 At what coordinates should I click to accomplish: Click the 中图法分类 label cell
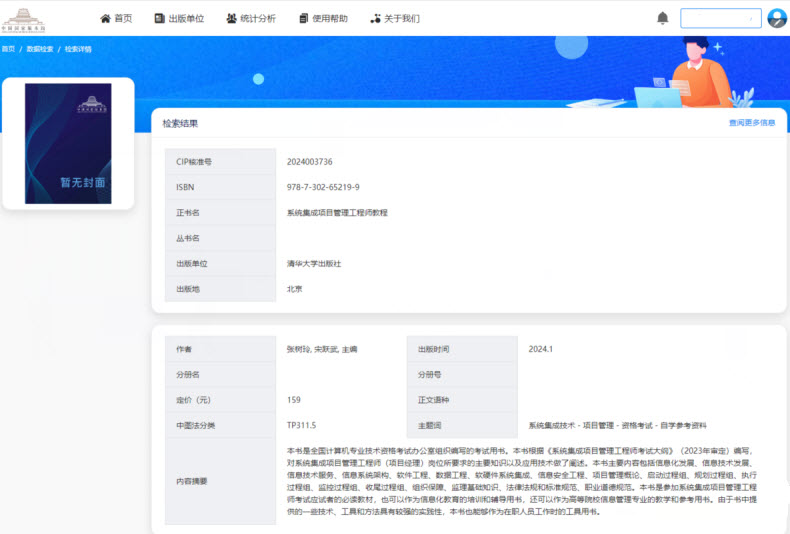point(220,425)
